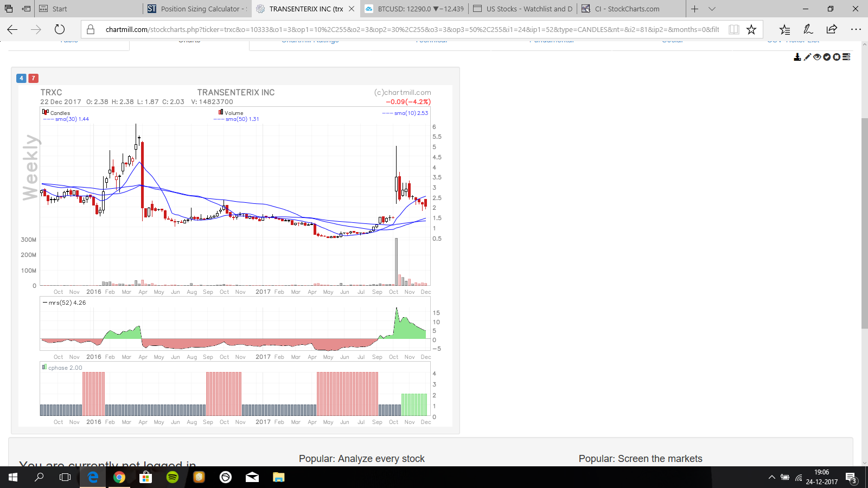Add page to favorites with star icon
Viewport: 868px width, 488px height.
(751, 29)
